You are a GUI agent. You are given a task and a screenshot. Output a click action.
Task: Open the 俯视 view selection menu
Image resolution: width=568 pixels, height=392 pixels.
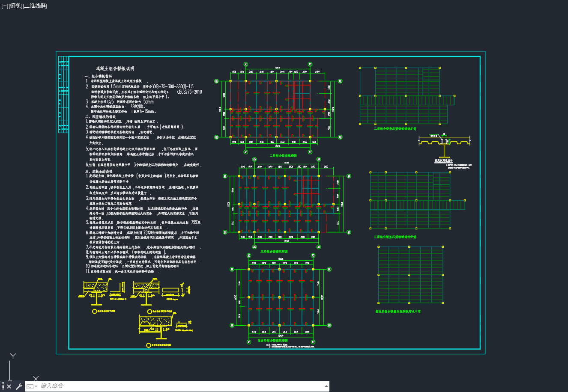(15, 6)
